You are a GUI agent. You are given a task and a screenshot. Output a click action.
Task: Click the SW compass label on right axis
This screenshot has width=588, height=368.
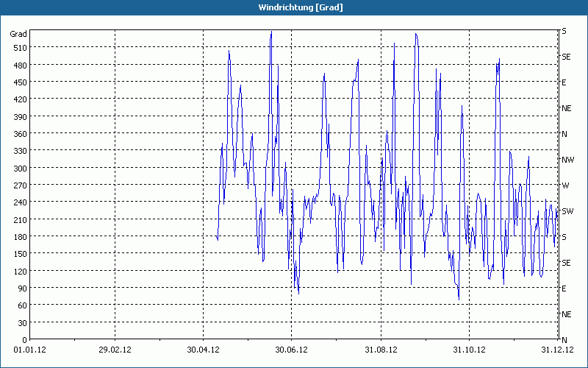point(567,211)
